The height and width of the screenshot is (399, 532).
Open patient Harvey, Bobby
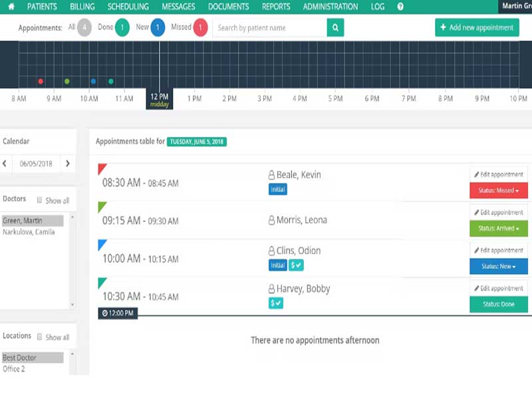pos(303,289)
